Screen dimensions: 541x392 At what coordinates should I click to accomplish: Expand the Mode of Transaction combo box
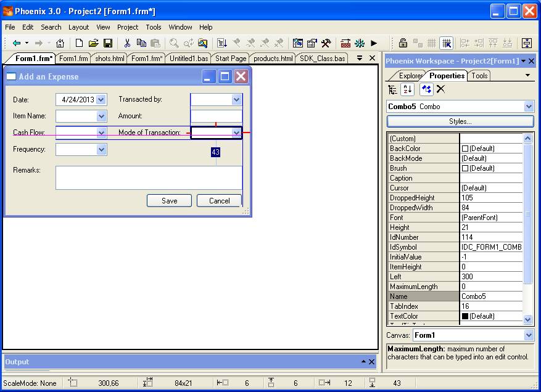(x=236, y=133)
